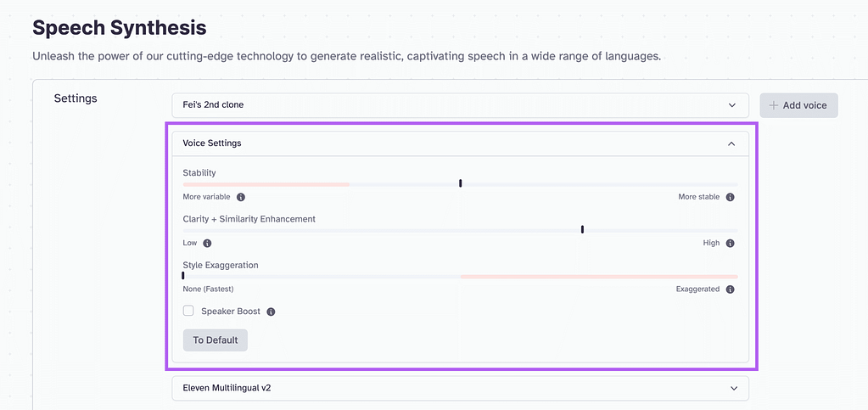868x410 pixels.
Task: Open the Fei's 2nd clone voice dropdown
Action: [x=460, y=105]
